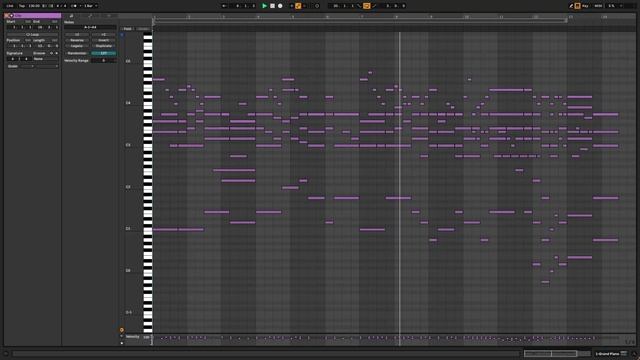Image resolution: width=640 pixels, height=360 pixels.
Task: Click the double tempo ×2 button
Action: point(104,35)
